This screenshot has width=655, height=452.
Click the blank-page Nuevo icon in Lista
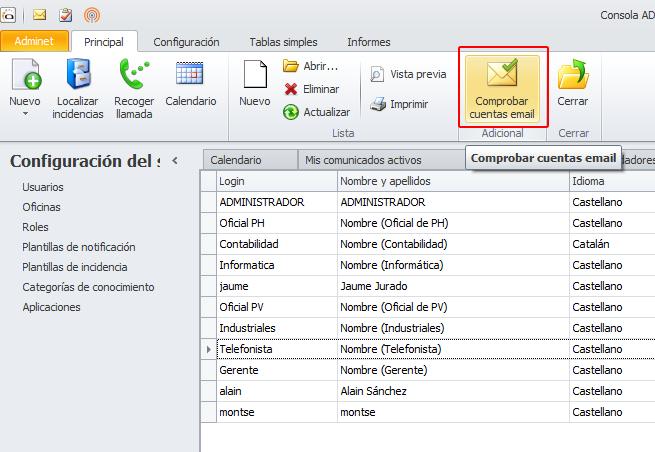pyautogui.click(x=255, y=74)
